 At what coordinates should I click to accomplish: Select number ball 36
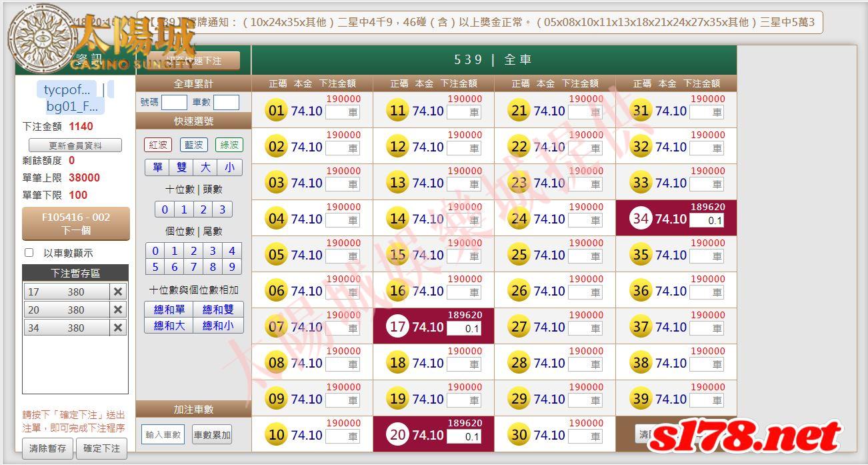(x=641, y=291)
